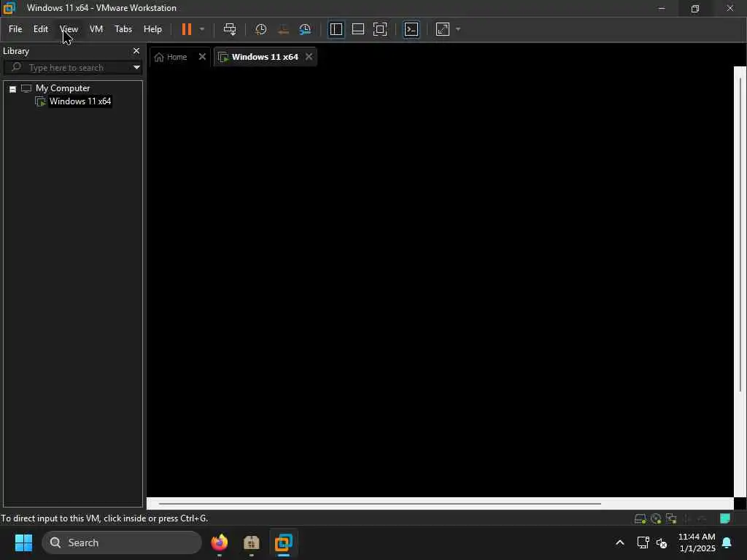Open the View menu
Viewport: 747px width, 560px height.
pyautogui.click(x=69, y=29)
